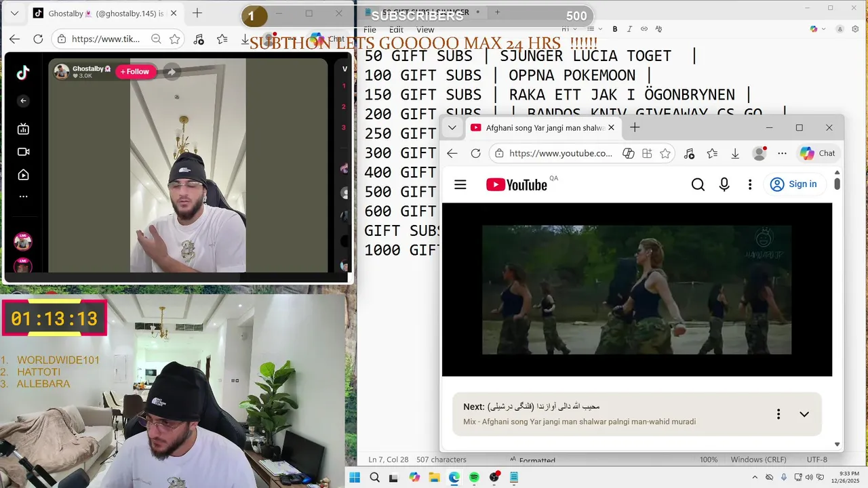The height and width of the screenshot is (488, 868).
Task: Go back in the YouTube browser window
Action: click(x=452, y=154)
